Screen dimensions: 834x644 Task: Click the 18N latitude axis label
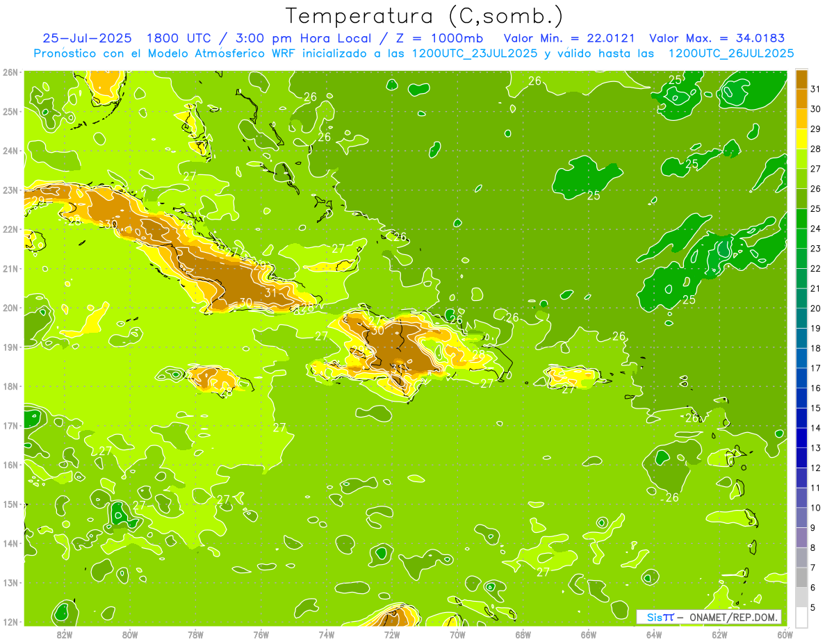click(11, 386)
